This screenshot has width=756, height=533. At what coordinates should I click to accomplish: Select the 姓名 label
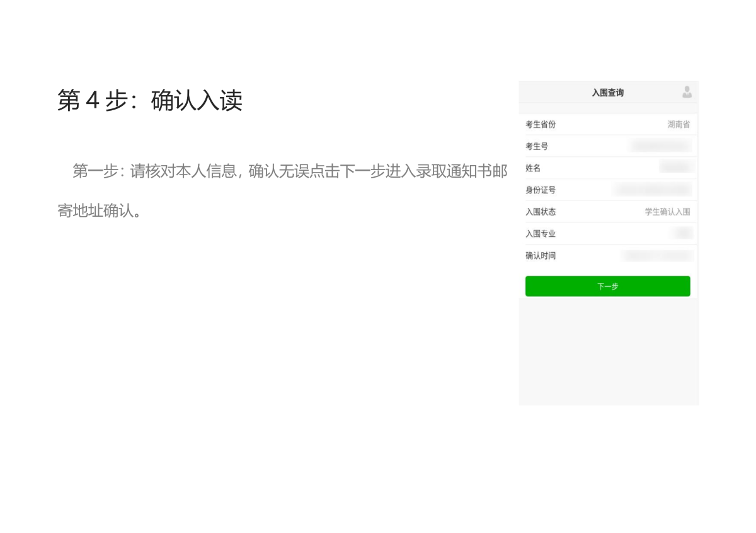(x=533, y=168)
